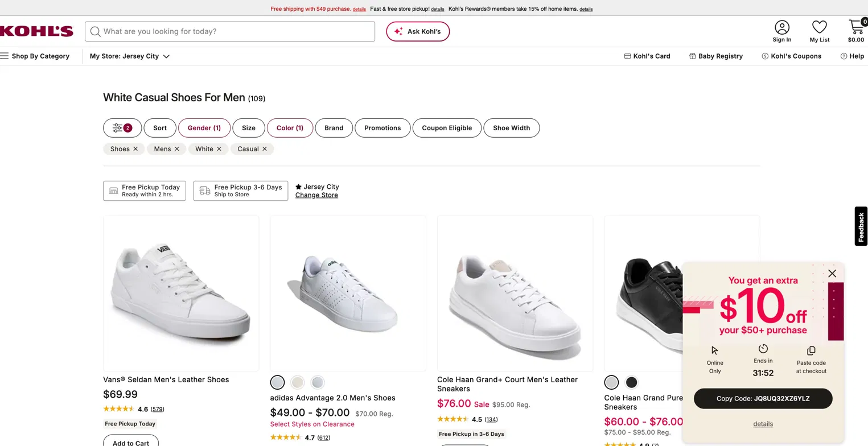Click the search magnifier icon
Image resolution: width=868 pixels, height=446 pixels.
pos(95,31)
